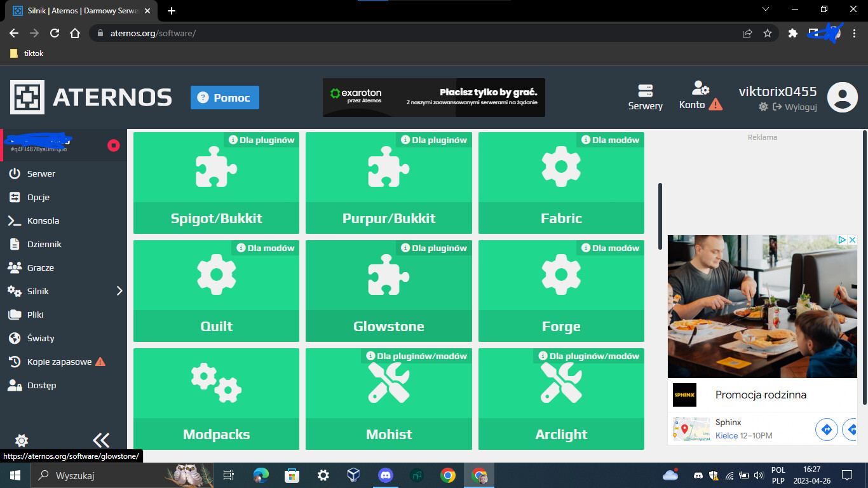Screen dimensions: 868x488
Task: Reload the page
Action: (55, 33)
